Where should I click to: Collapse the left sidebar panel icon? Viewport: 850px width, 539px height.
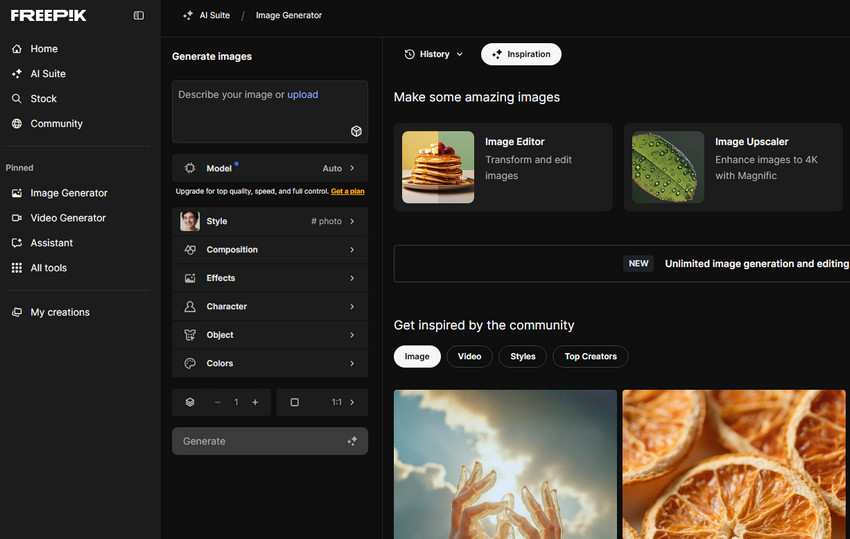(138, 16)
